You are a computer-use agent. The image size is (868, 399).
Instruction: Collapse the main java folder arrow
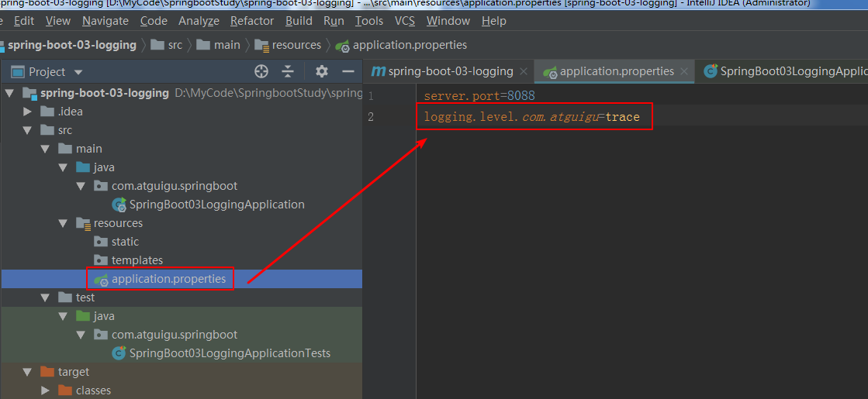point(64,167)
